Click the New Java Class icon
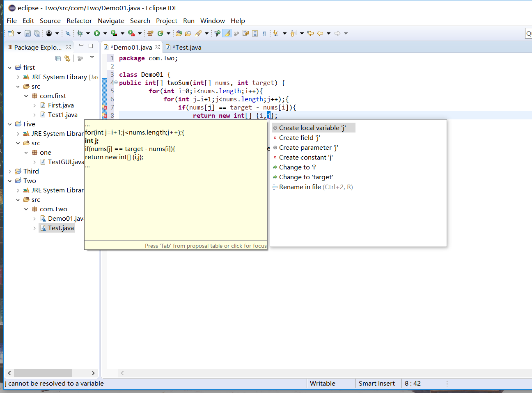The width and height of the screenshot is (532, 393). [161, 33]
